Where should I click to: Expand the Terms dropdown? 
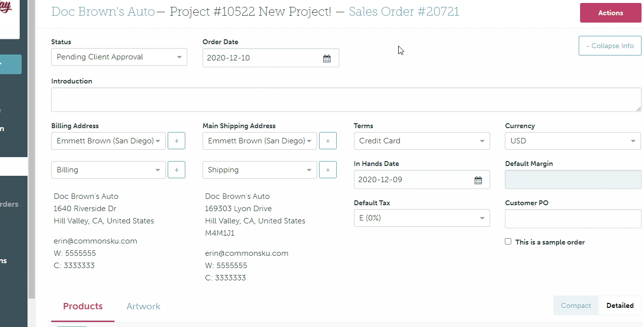point(421,141)
